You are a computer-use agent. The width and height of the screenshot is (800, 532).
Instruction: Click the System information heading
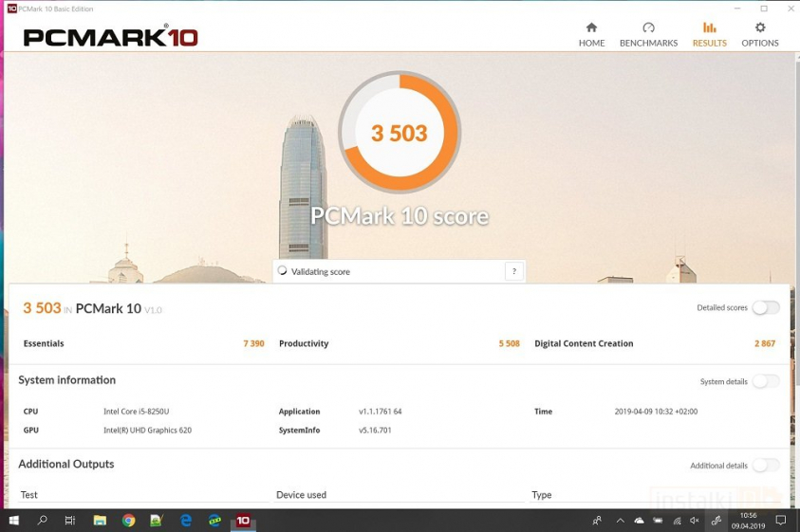[66, 380]
